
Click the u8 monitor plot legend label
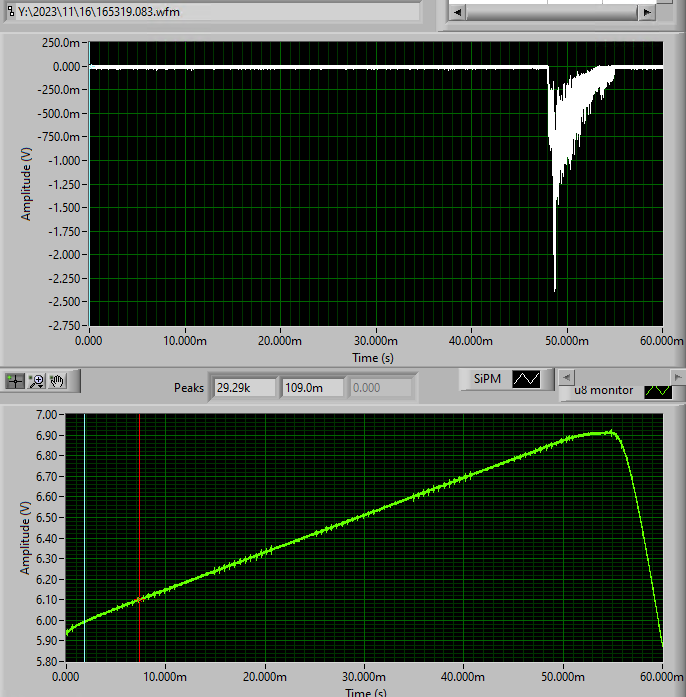point(603,390)
